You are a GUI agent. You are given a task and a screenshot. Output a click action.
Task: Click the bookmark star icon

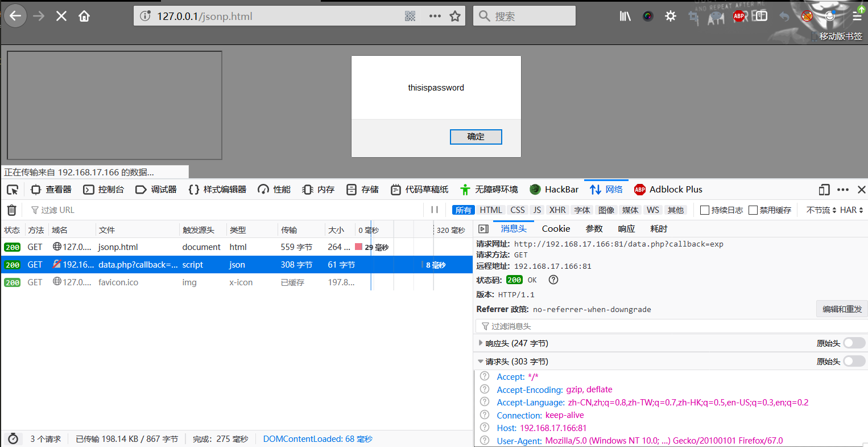click(455, 16)
